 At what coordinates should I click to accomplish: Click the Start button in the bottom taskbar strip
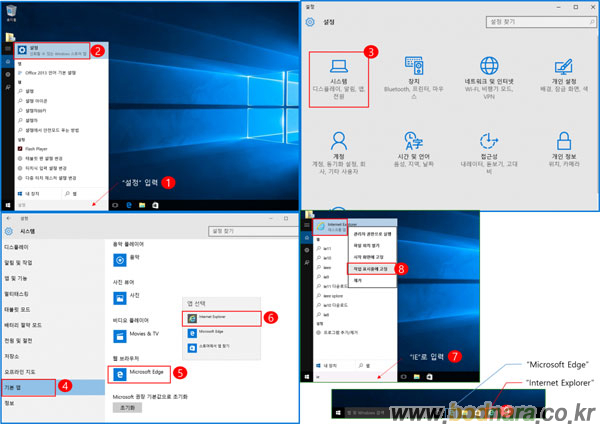pyautogui.click(x=338, y=413)
